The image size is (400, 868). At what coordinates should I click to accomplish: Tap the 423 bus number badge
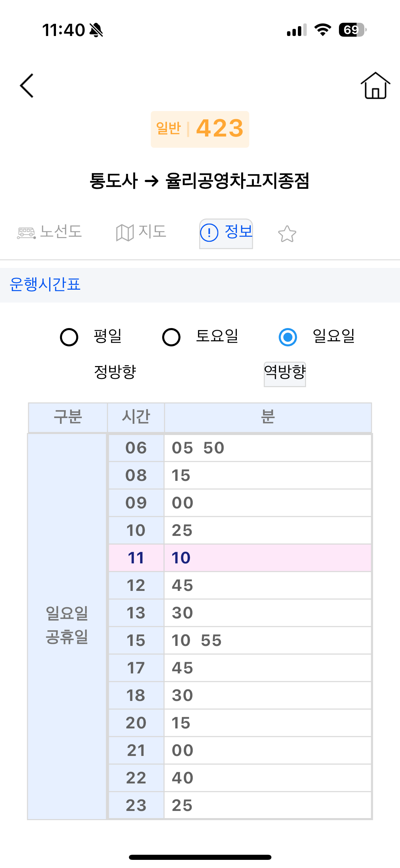coord(200,129)
